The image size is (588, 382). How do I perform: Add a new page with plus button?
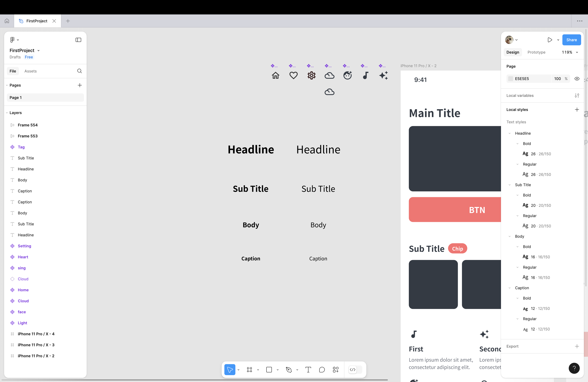click(80, 85)
